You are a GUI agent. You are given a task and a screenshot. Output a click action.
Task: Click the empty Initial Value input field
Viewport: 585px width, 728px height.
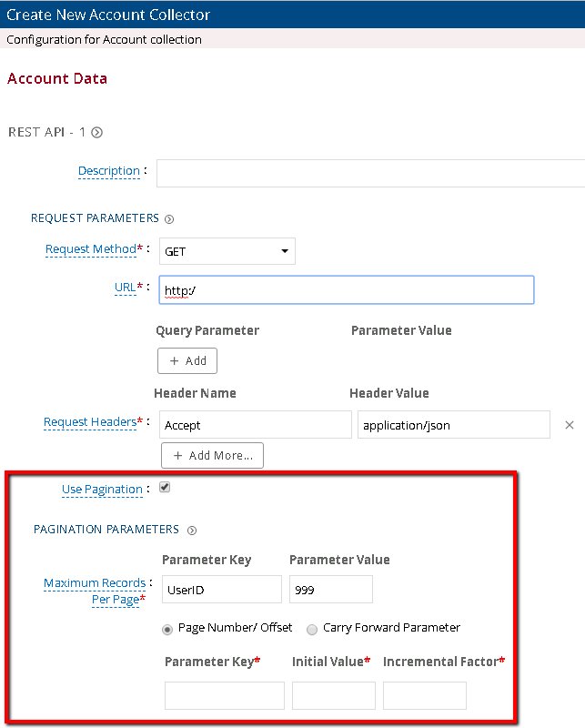point(333,695)
